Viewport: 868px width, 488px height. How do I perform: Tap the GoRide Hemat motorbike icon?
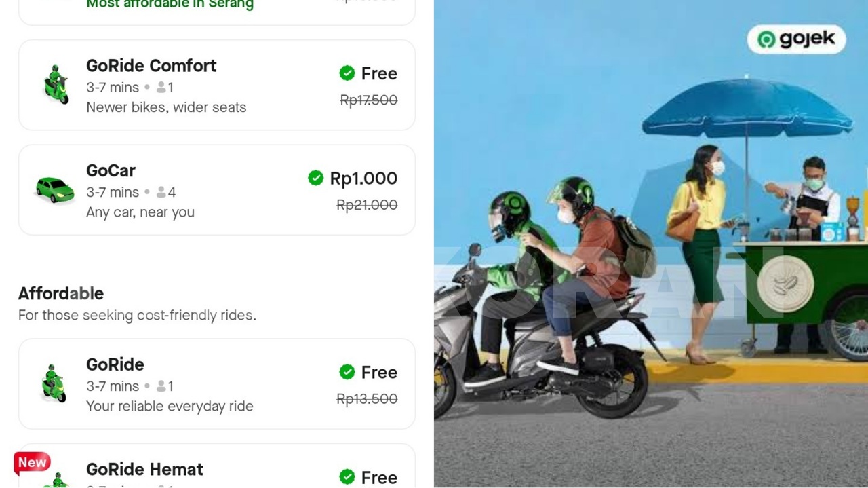(x=57, y=480)
